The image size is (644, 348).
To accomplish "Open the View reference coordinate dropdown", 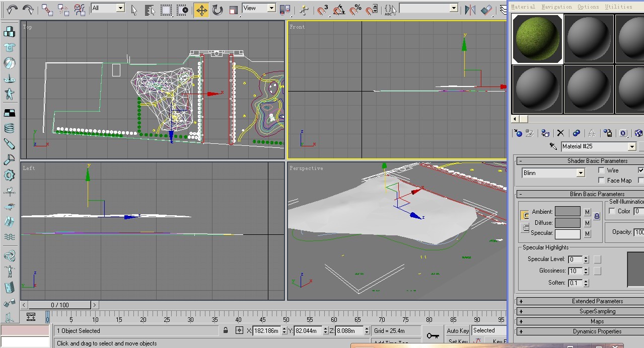I will [x=270, y=8].
